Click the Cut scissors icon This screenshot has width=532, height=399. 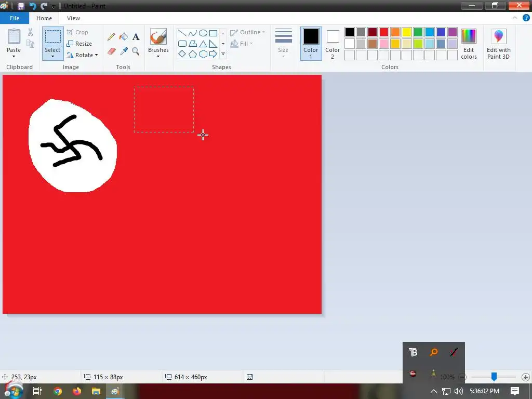[x=31, y=32]
